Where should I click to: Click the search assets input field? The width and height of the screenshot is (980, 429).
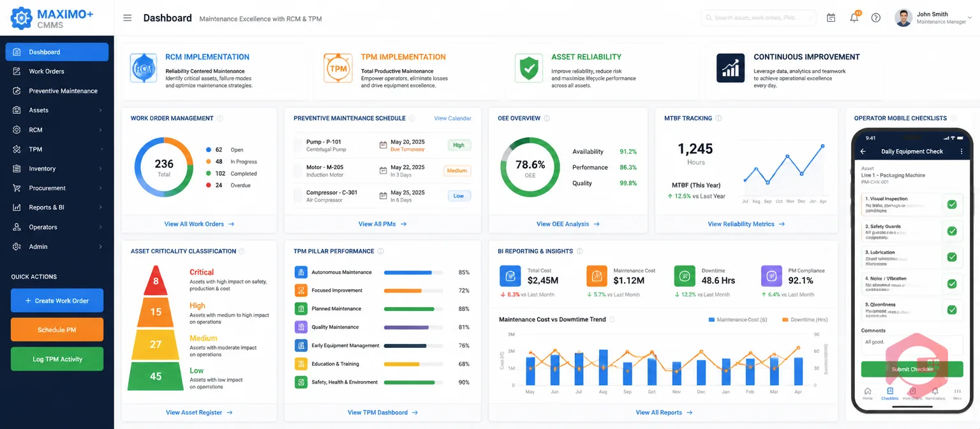[x=759, y=18]
